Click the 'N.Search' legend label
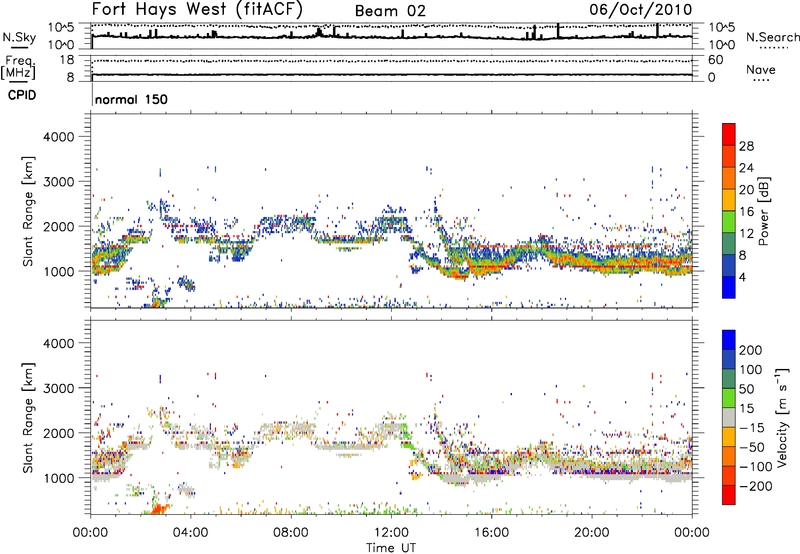 coord(772,37)
